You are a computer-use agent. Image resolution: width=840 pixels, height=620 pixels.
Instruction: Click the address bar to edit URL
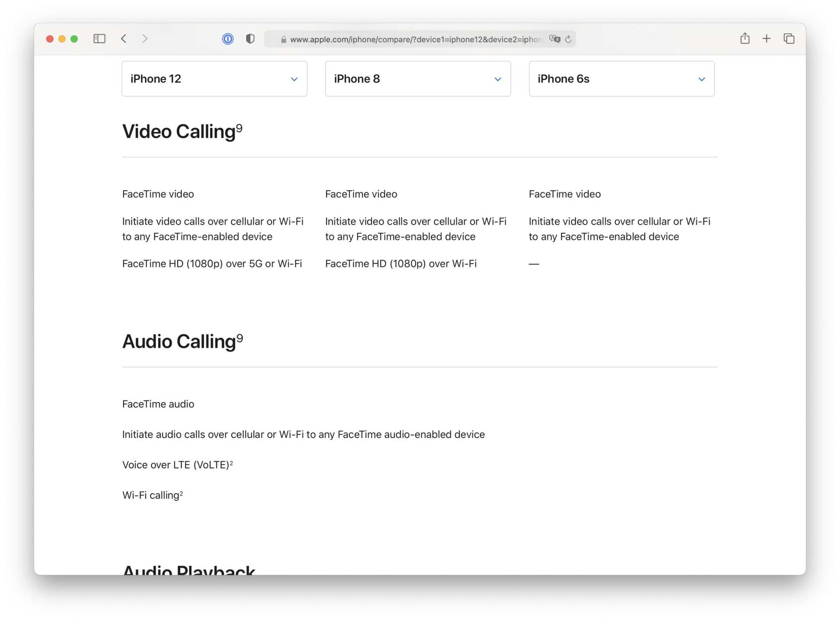click(416, 39)
